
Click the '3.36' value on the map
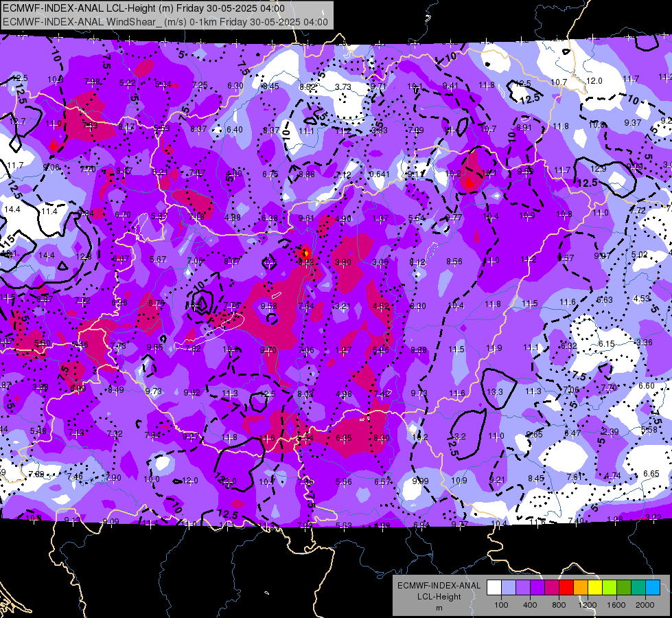pos(644,342)
